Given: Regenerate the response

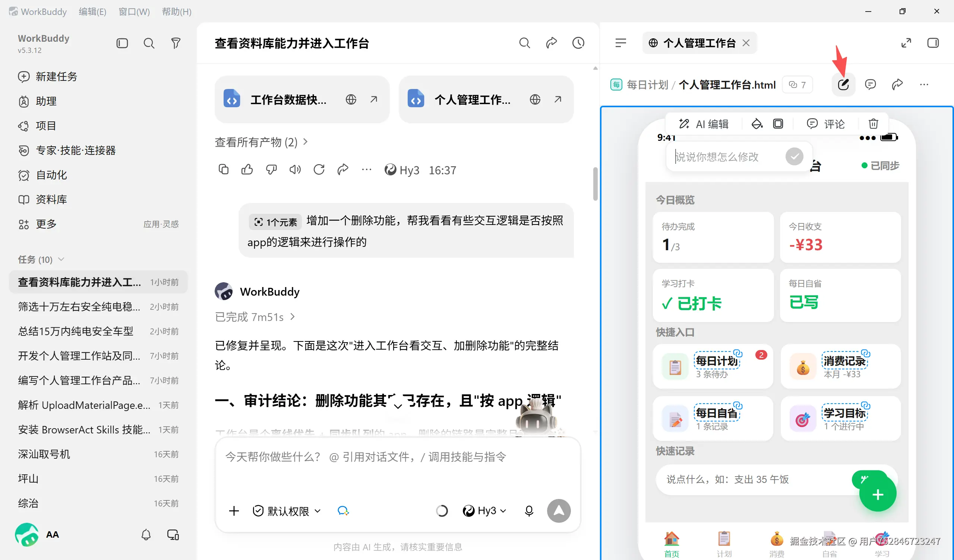Looking at the screenshot, I should click(319, 169).
